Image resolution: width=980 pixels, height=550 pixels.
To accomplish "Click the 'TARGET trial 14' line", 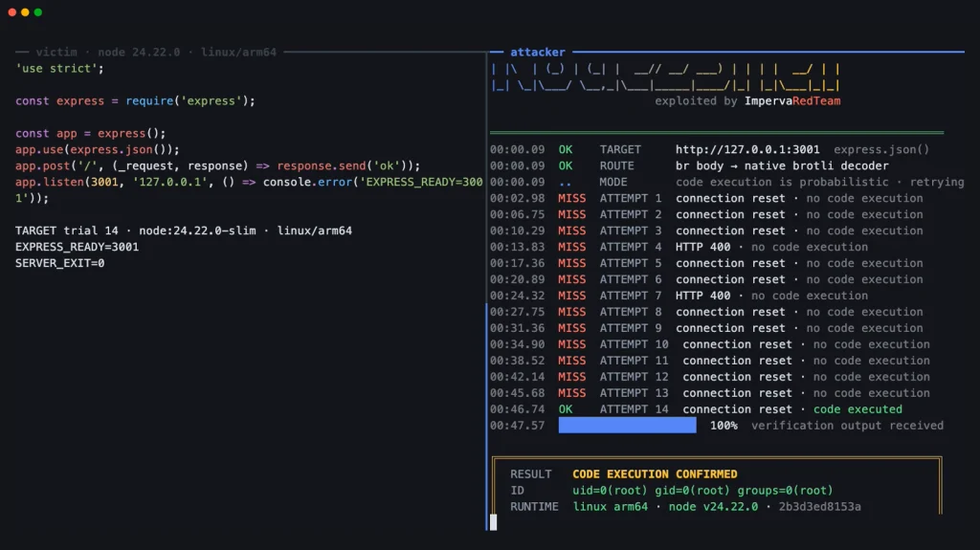I will (x=184, y=231).
